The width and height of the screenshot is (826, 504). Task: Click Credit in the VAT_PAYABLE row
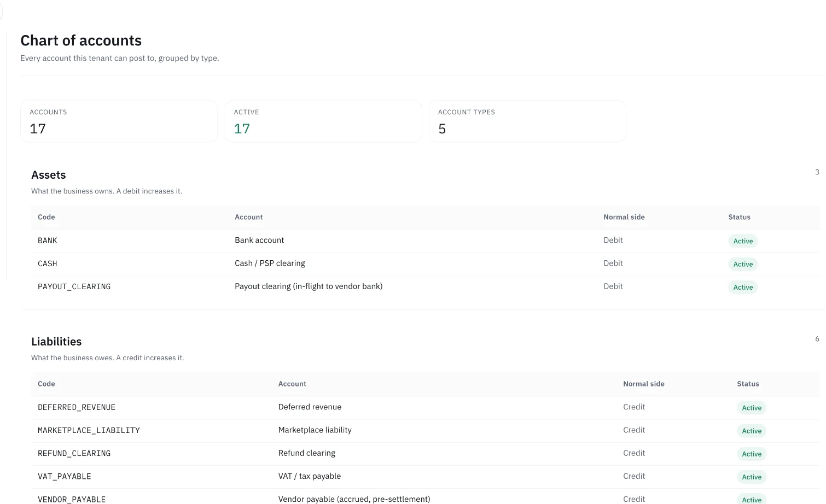634,476
